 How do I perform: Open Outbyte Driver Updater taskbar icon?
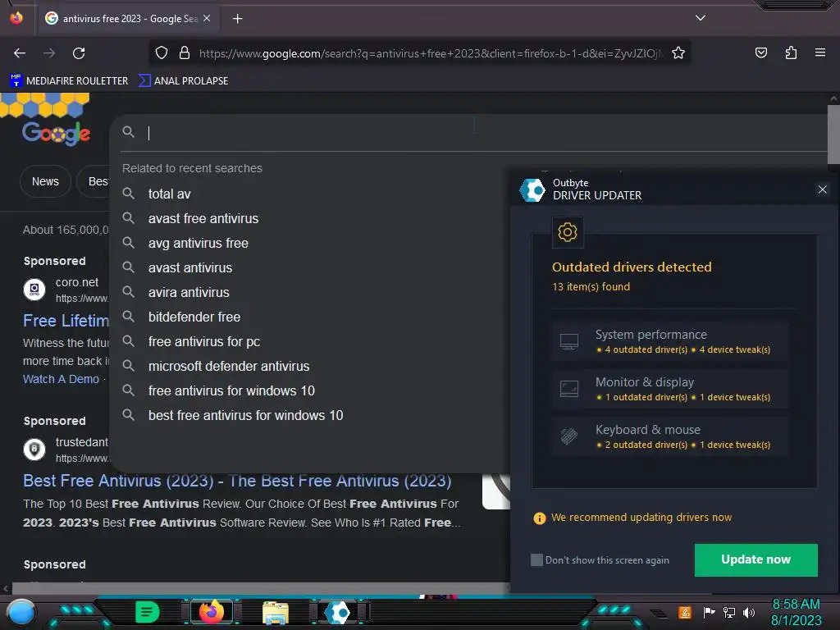tap(339, 612)
